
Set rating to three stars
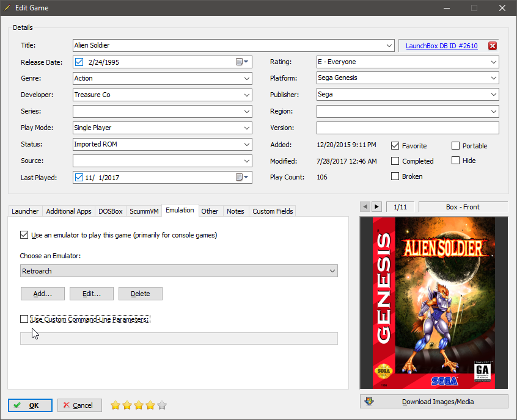click(x=139, y=405)
